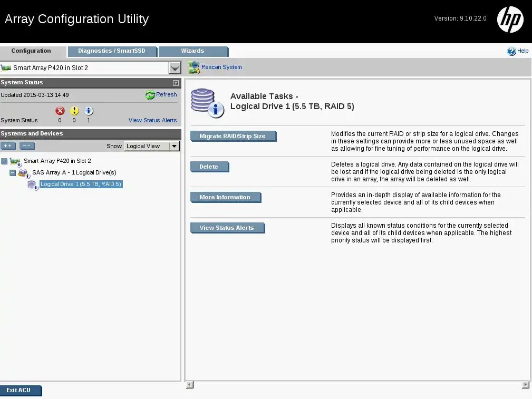Open Help via the question mark icon

pos(511,51)
